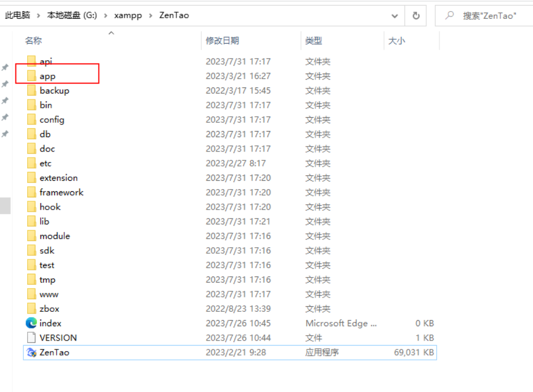The height and width of the screenshot is (392, 533).
Task: Select the folder name framework
Action: pos(61,192)
